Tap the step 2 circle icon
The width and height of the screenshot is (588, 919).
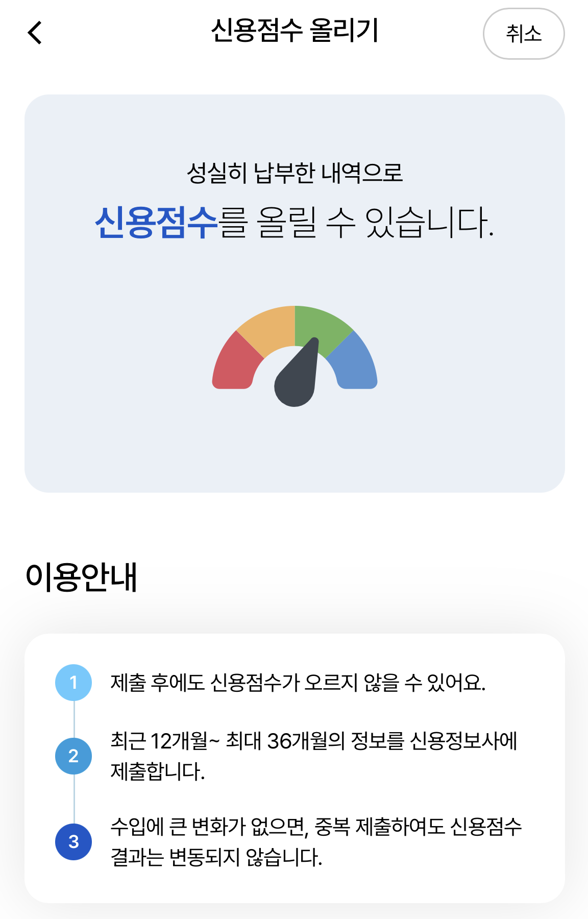click(x=73, y=756)
